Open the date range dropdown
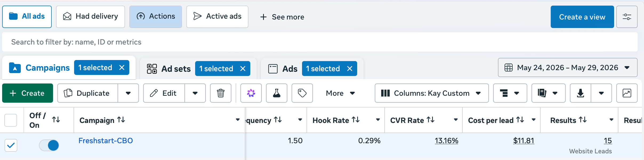644x160 pixels. point(567,67)
